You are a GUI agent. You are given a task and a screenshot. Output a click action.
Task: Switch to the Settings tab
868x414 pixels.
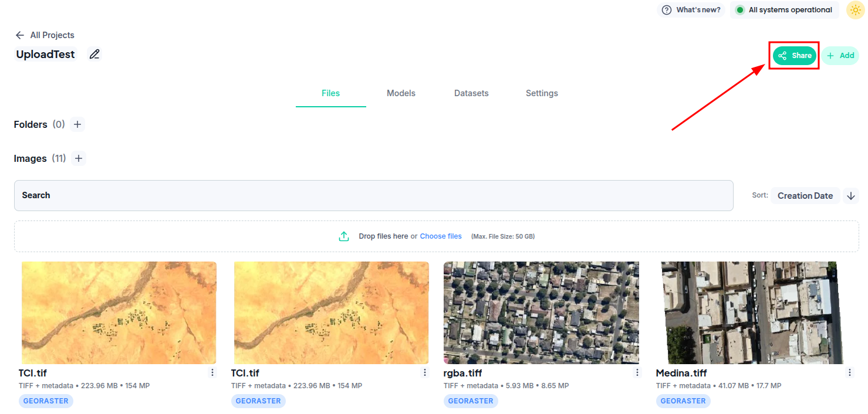(542, 93)
